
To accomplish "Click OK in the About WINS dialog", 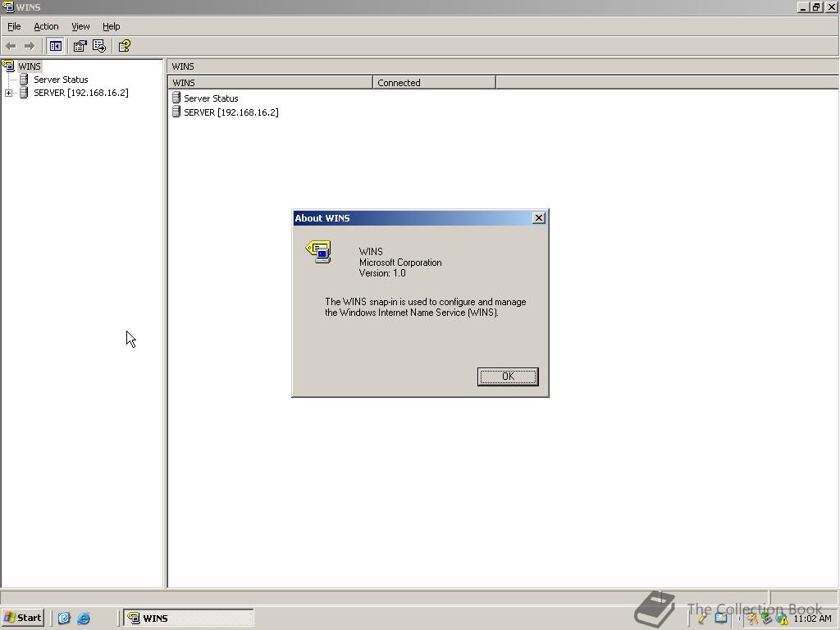I will 508,377.
